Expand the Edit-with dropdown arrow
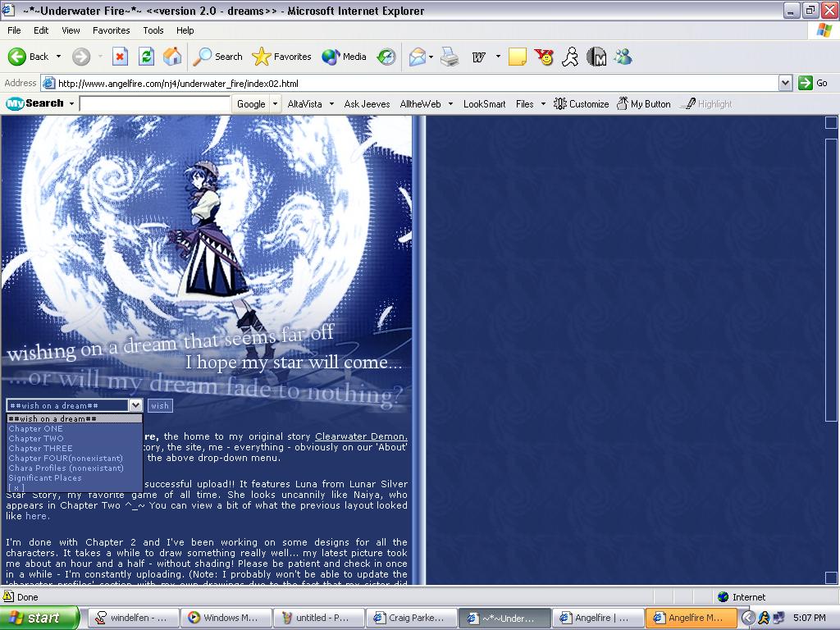The height and width of the screenshot is (630, 840). pos(498,57)
